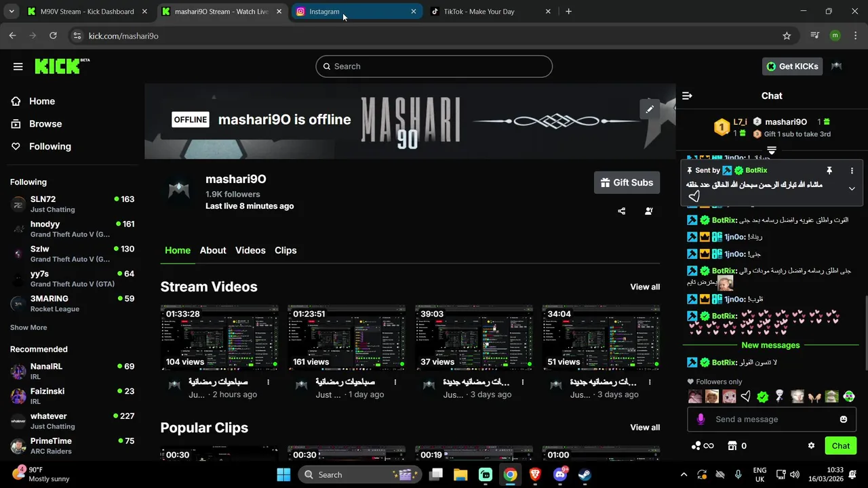
Task: Open the profile avatar menu beside Get KICKs
Action: (837, 66)
